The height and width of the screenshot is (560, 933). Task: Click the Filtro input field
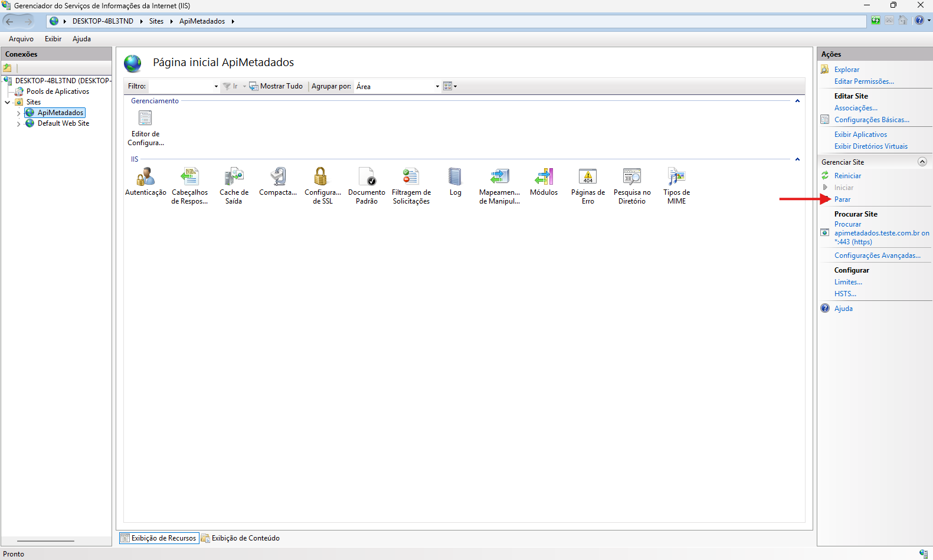(184, 86)
